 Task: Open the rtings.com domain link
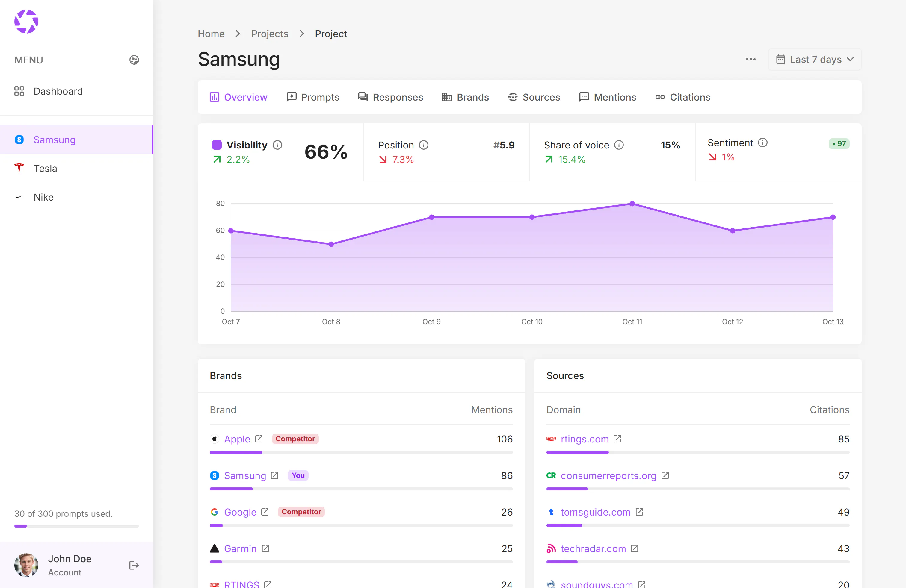tap(585, 439)
